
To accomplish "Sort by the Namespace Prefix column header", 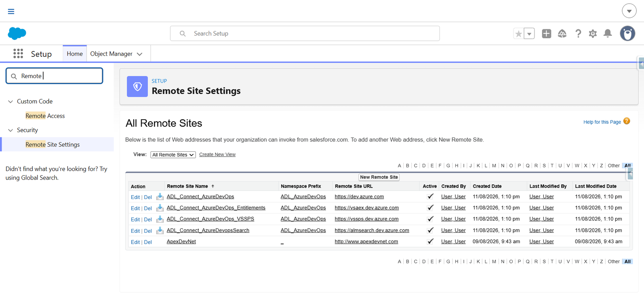I will click(301, 186).
